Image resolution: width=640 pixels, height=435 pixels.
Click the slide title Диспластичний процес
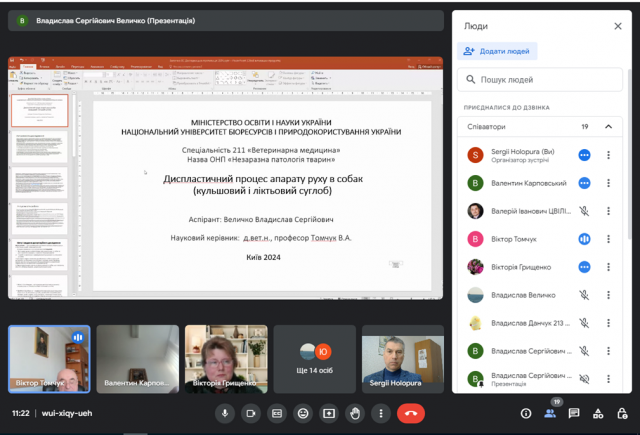pyautogui.click(x=263, y=184)
